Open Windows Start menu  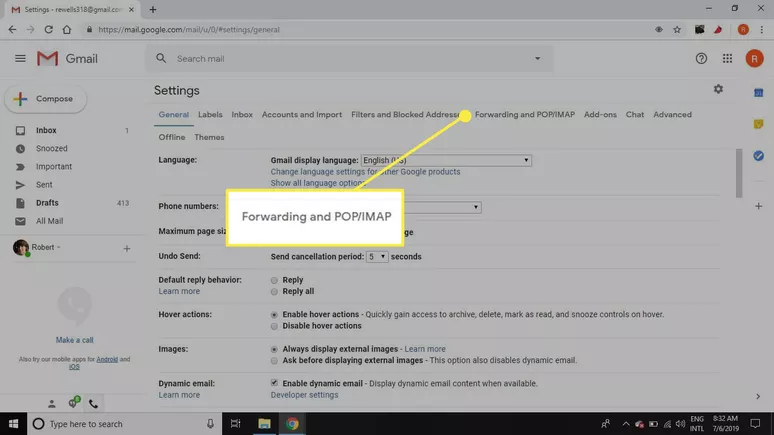[x=13, y=424]
